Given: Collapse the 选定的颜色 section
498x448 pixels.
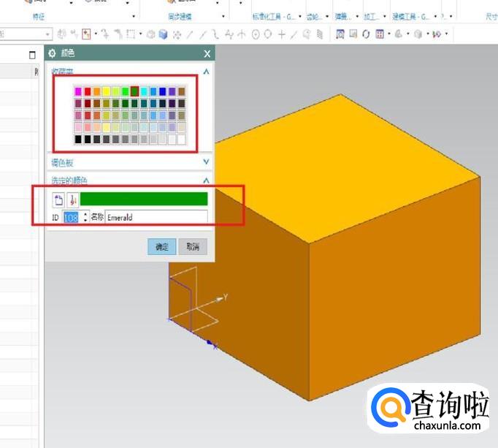Looking at the screenshot, I should [x=206, y=181].
